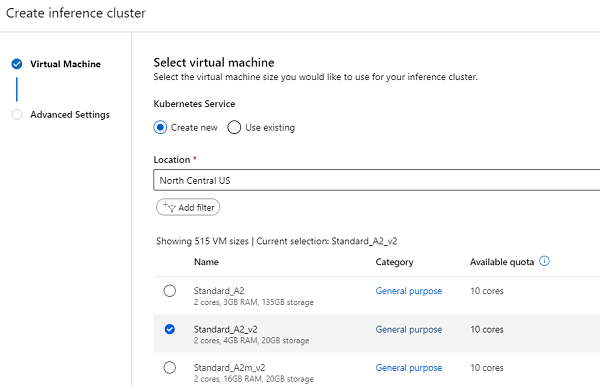The width and height of the screenshot is (600, 387).
Task: Click the Available quota info icon
Action: [x=544, y=261]
